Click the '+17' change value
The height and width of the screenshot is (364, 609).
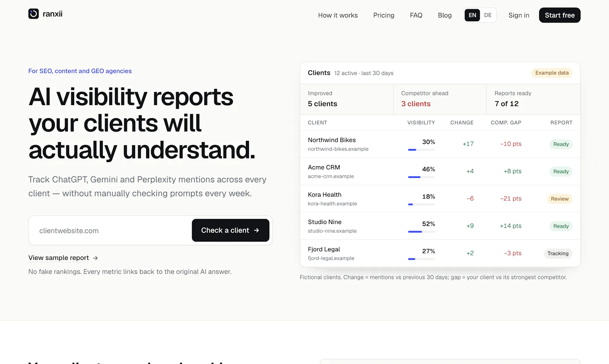coord(468,144)
